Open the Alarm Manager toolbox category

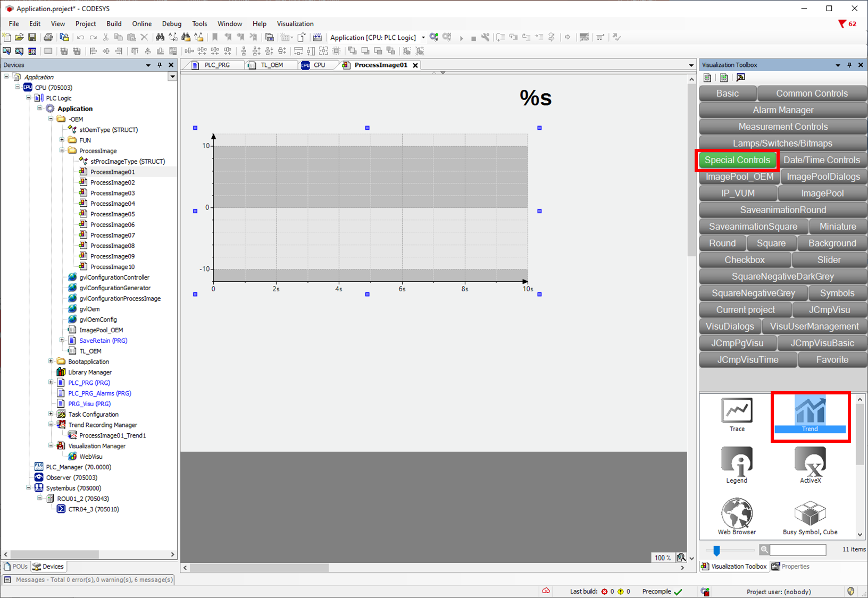[783, 110]
